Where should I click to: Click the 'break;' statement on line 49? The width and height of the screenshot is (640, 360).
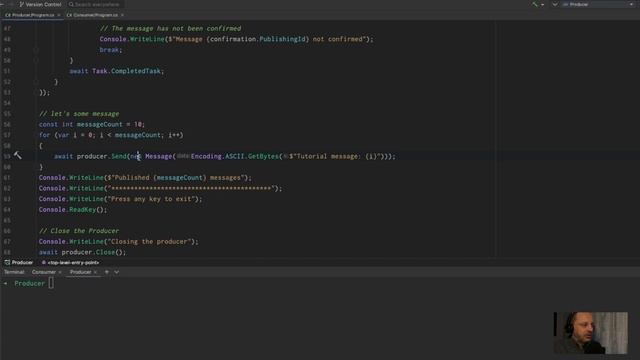tap(111, 50)
